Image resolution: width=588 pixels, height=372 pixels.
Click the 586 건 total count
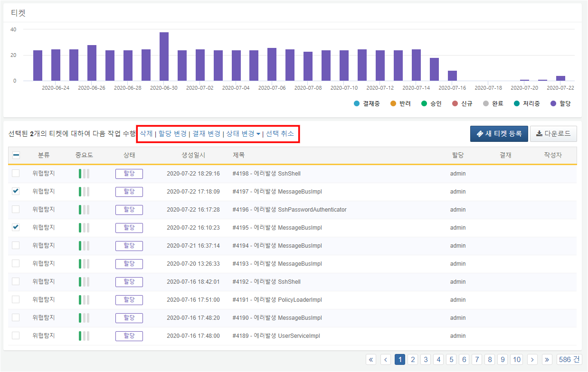coord(569,360)
